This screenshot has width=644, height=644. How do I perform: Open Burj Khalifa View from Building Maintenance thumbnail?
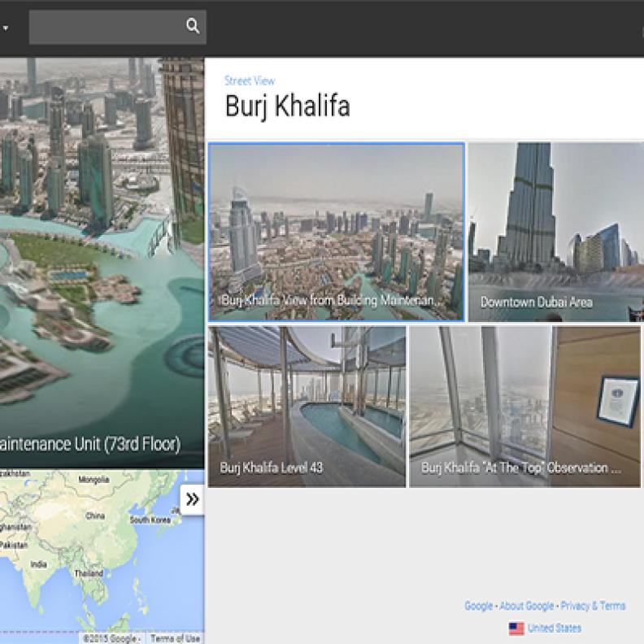pos(337,232)
